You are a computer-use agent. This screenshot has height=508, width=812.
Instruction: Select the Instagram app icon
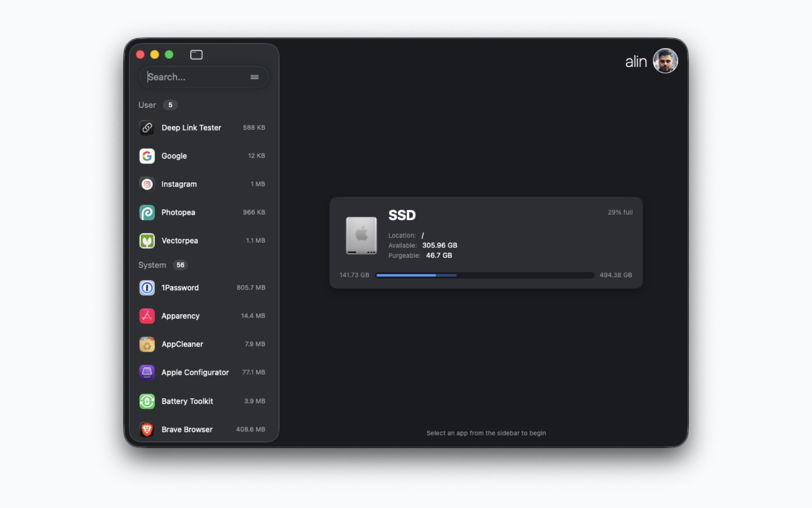[x=147, y=184]
